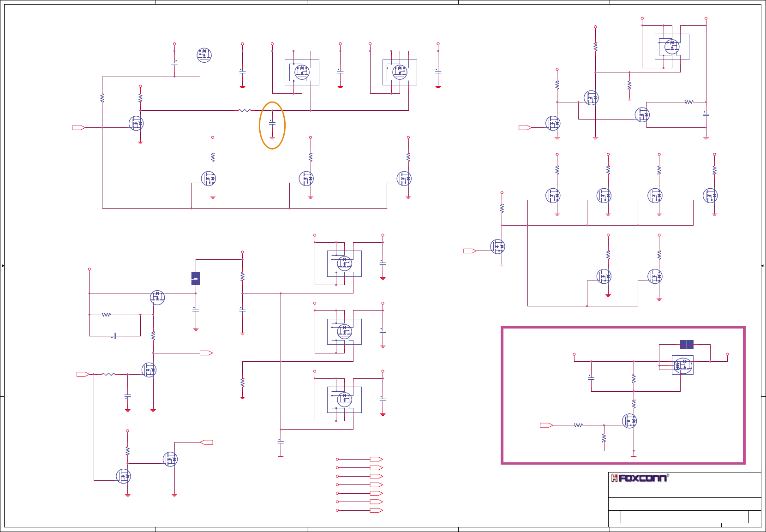
Task: Click the only left-pointing port symbol
Action: pyautogui.click(x=206, y=442)
